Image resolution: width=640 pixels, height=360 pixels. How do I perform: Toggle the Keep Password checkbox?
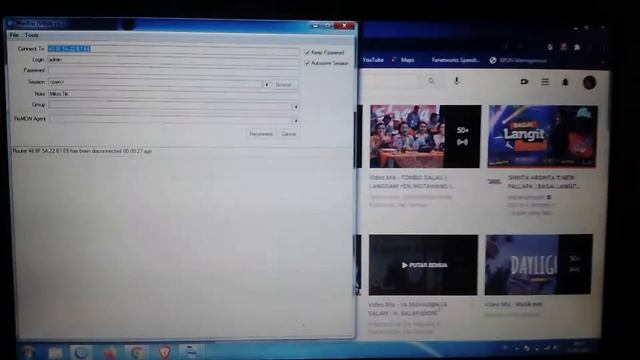[307, 52]
